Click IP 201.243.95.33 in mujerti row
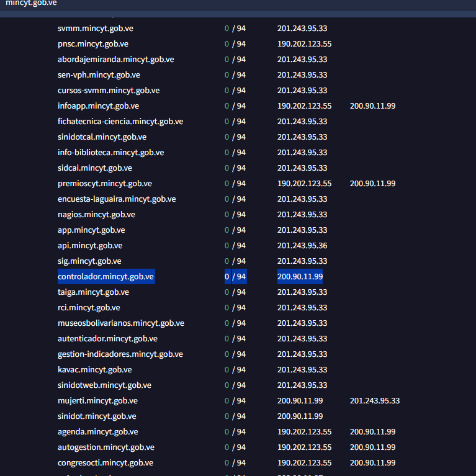 [x=375, y=400]
